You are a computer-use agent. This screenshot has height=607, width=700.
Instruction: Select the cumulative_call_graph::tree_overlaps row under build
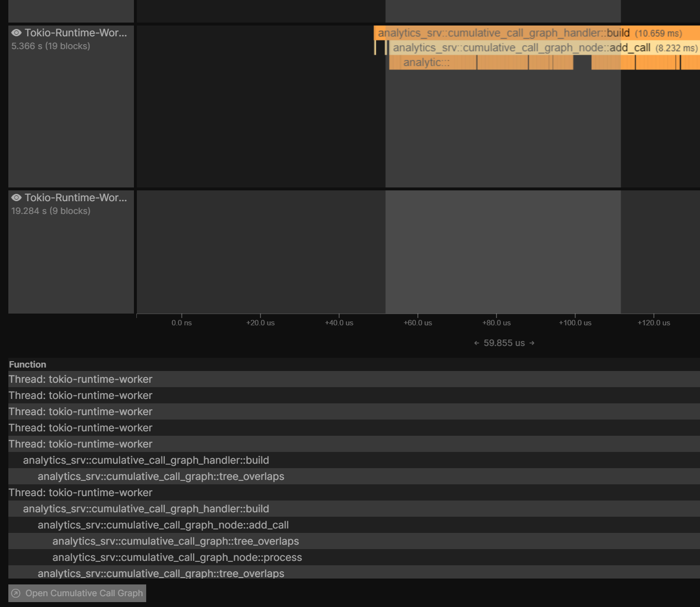tap(161, 476)
